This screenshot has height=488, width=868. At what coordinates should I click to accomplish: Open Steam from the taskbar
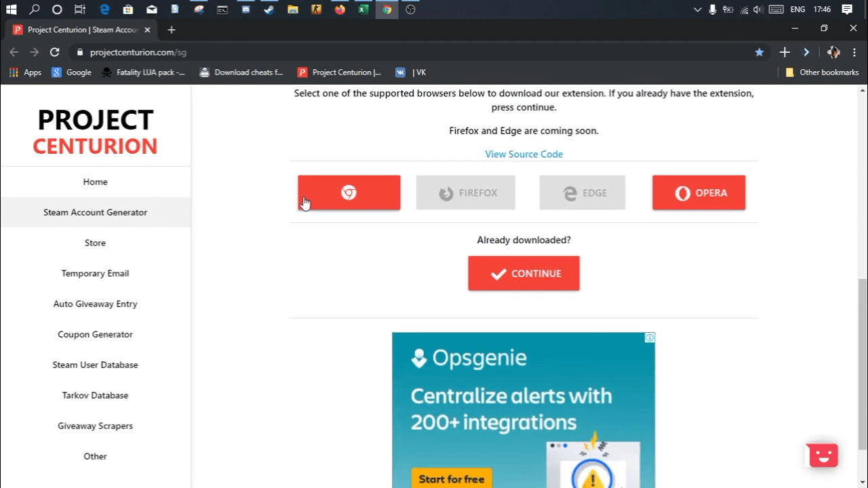[269, 9]
